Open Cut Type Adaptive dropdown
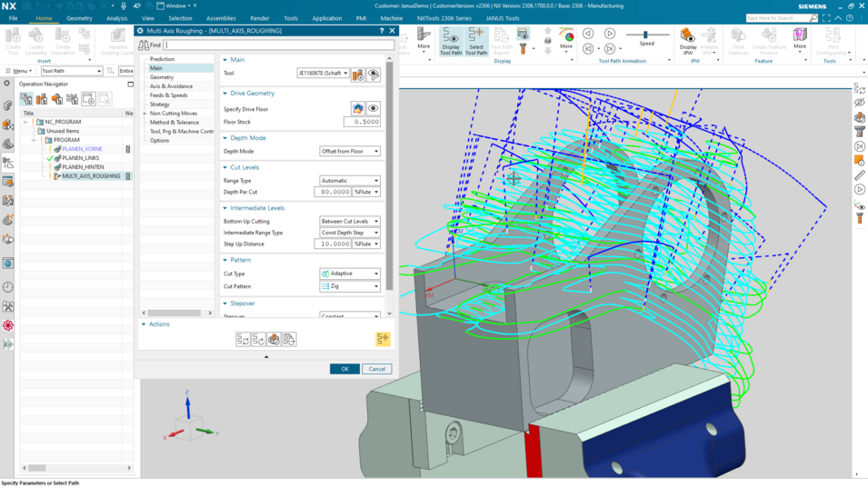Image resolution: width=868 pixels, height=488 pixels. [x=350, y=274]
